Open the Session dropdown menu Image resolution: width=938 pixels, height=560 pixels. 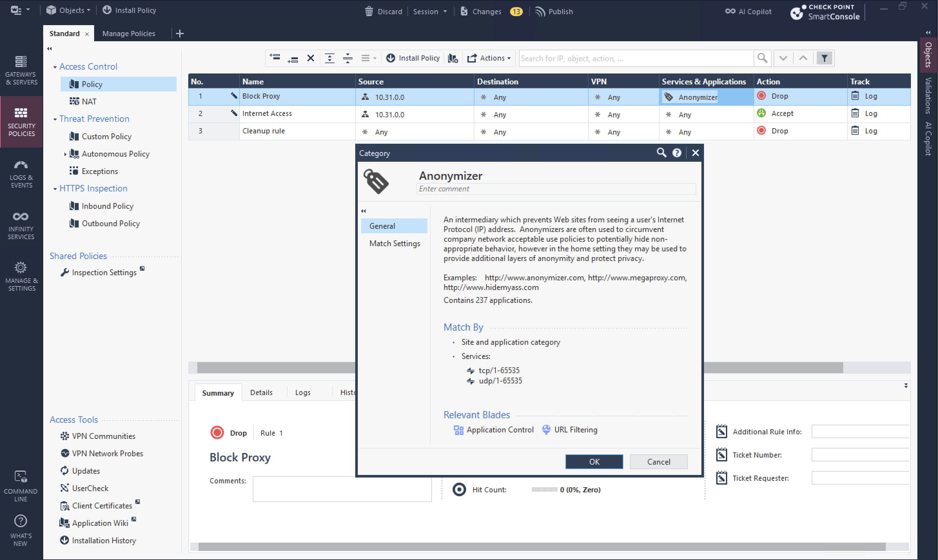(x=430, y=11)
